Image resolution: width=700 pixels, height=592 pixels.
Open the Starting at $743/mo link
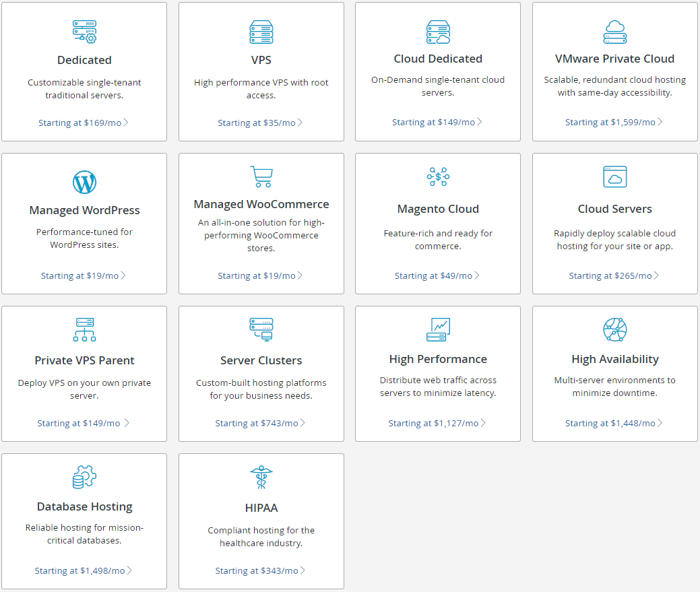260,423
